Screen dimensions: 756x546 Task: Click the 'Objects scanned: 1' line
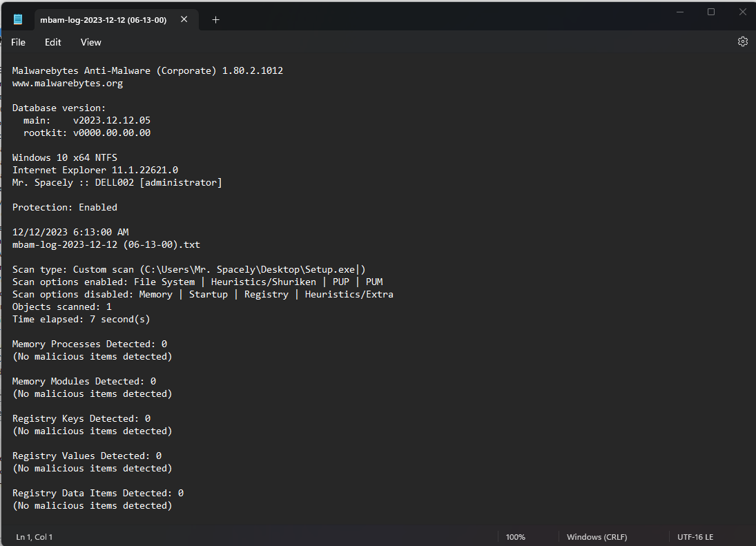[x=61, y=307]
